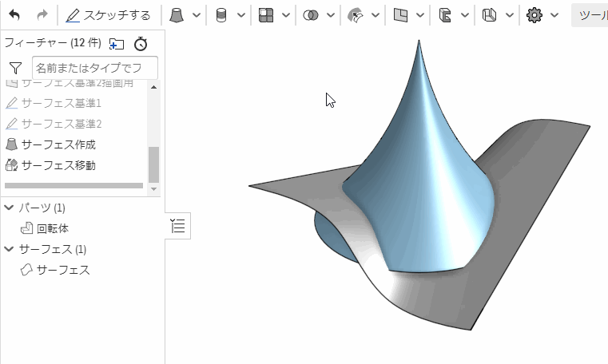Click the add folder icon in feature header

click(117, 44)
